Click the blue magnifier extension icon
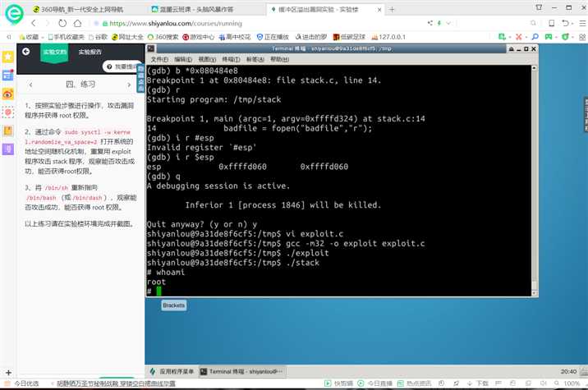Viewport: 588px width, 390px height. click(535, 37)
